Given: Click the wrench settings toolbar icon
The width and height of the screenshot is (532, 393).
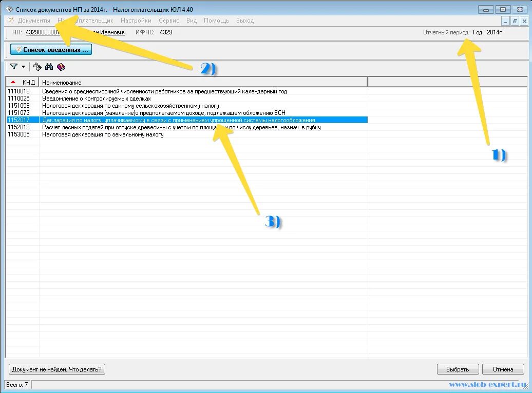Looking at the screenshot, I should pyautogui.click(x=37, y=67).
